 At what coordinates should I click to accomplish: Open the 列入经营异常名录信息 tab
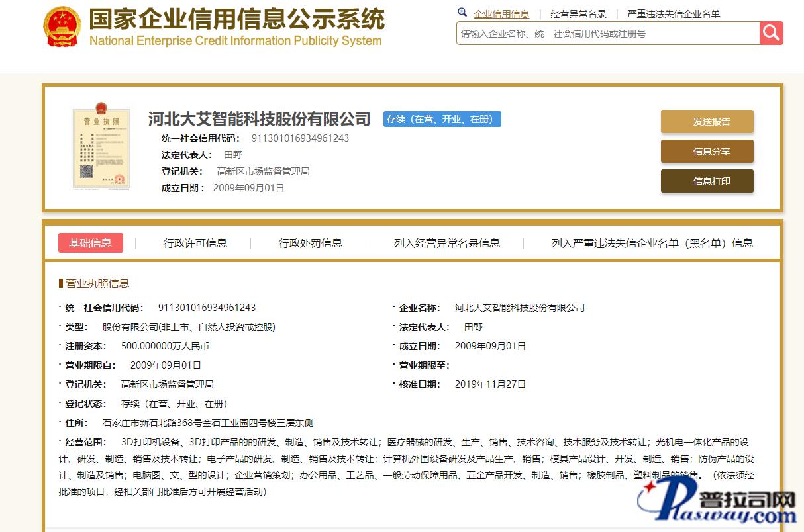point(447,243)
